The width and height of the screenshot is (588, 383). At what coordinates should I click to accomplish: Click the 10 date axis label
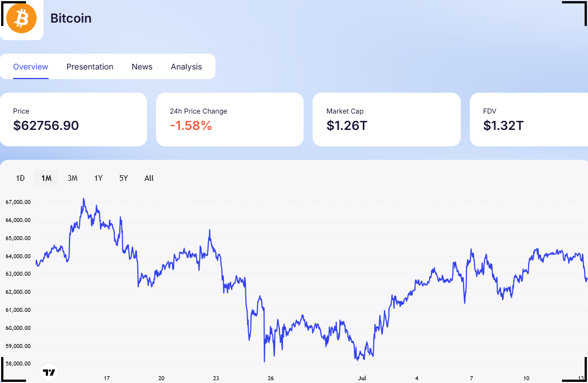click(x=526, y=378)
